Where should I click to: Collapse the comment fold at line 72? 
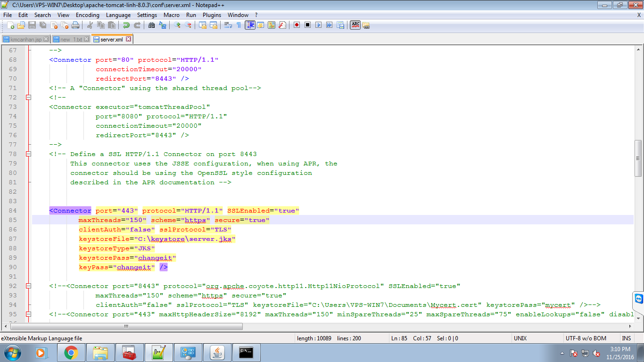28,98
